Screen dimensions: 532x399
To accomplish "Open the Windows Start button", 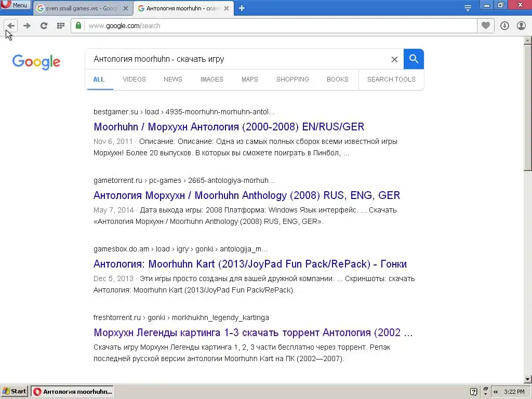I will [x=15, y=391].
